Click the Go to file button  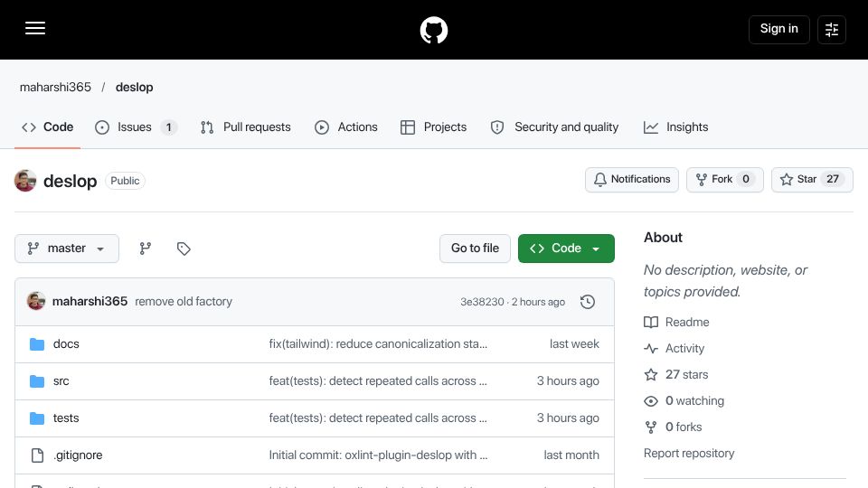(475, 249)
